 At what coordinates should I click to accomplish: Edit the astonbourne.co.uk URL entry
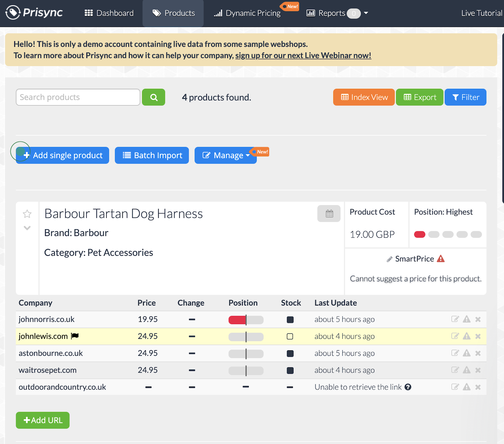[x=455, y=353]
